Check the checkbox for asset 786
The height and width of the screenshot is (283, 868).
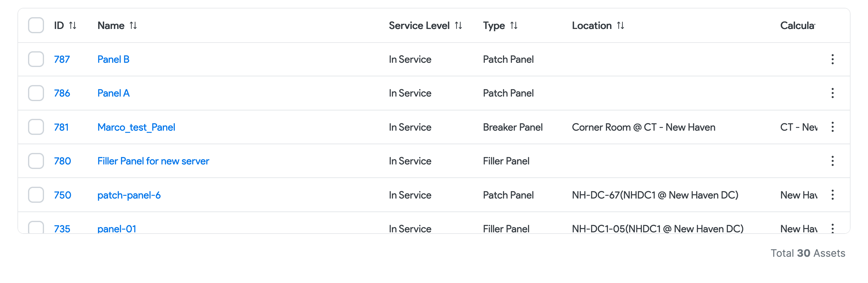[x=36, y=93]
